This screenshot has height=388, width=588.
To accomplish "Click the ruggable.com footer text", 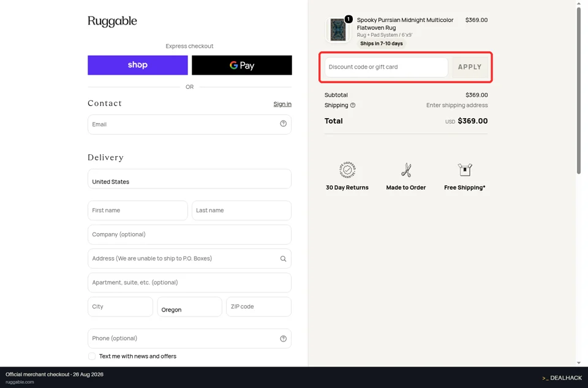I will click(x=20, y=382).
